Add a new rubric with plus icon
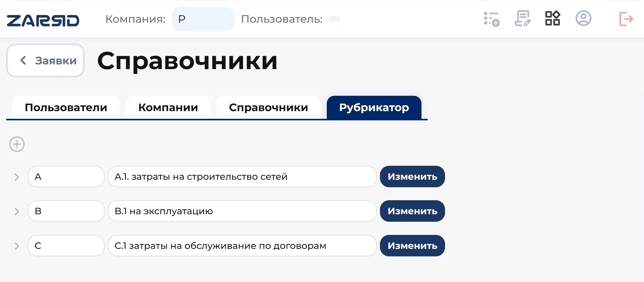The width and height of the screenshot is (644, 282). pyautogui.click(x=17, y=144)
